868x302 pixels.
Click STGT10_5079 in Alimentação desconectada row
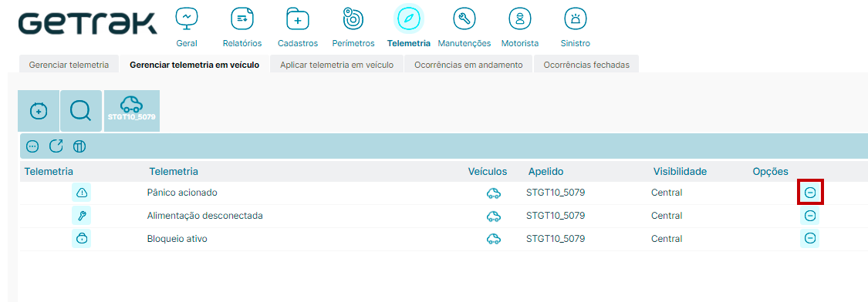556,215
